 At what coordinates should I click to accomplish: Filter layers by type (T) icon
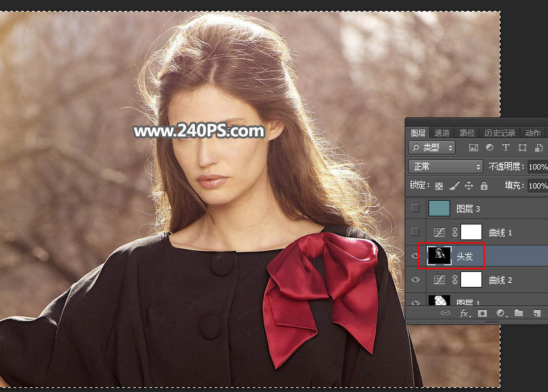[506, 147]
